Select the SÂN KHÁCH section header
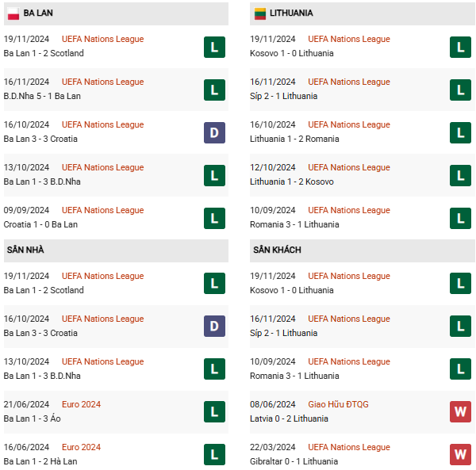This screenshot has height=470, width=476. (362, 250)
